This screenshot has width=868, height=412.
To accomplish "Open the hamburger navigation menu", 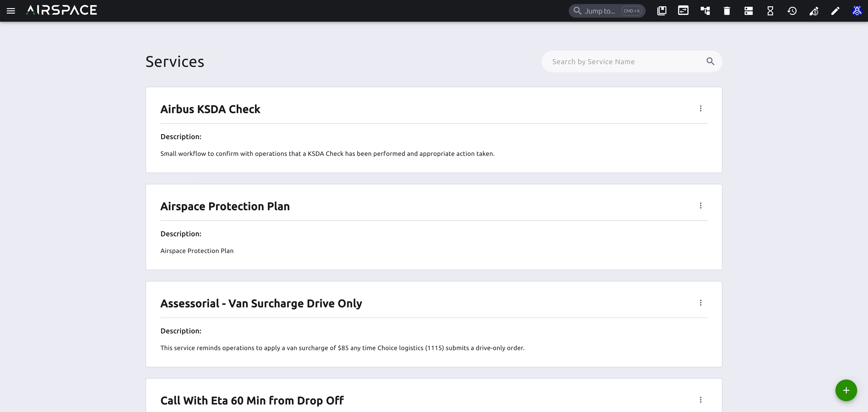I will pyautogui.click(x=11, y=11).
